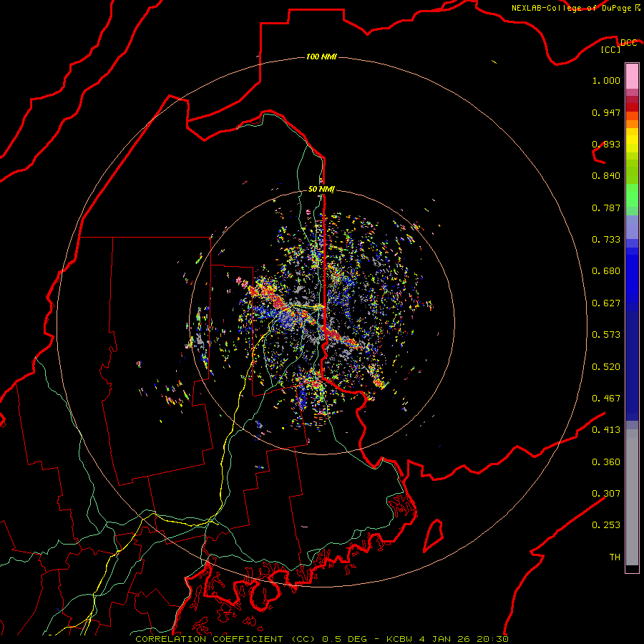Click the 0.680 colorbar value
Screen dimensions: 644x644
(606, 271)
